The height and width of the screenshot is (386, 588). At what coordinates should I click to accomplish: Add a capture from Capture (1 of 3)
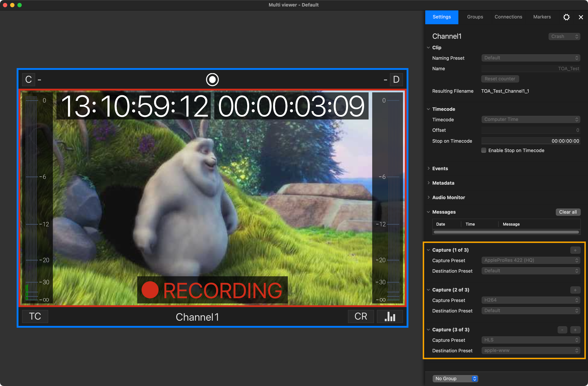pos(575,250)
